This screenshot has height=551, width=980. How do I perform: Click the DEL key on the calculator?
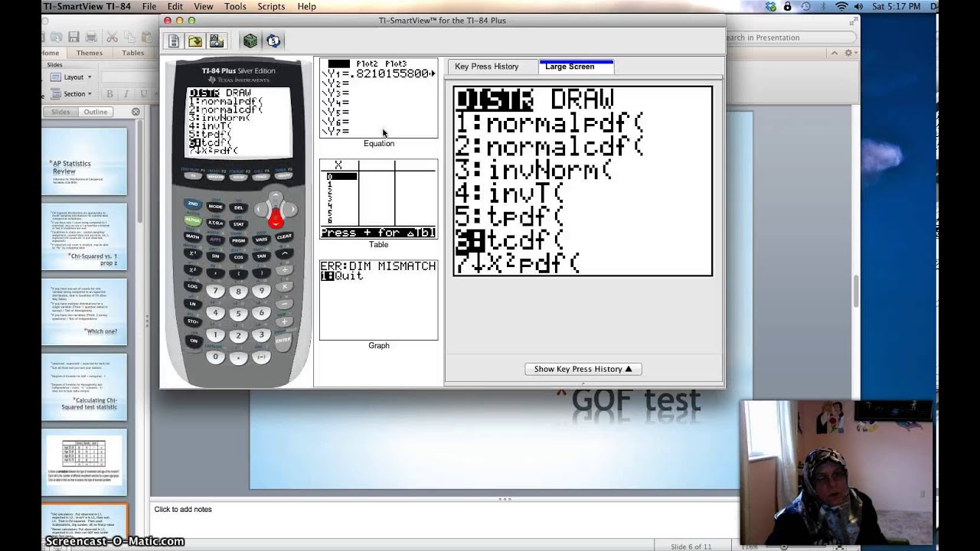[x=239, y=208]
